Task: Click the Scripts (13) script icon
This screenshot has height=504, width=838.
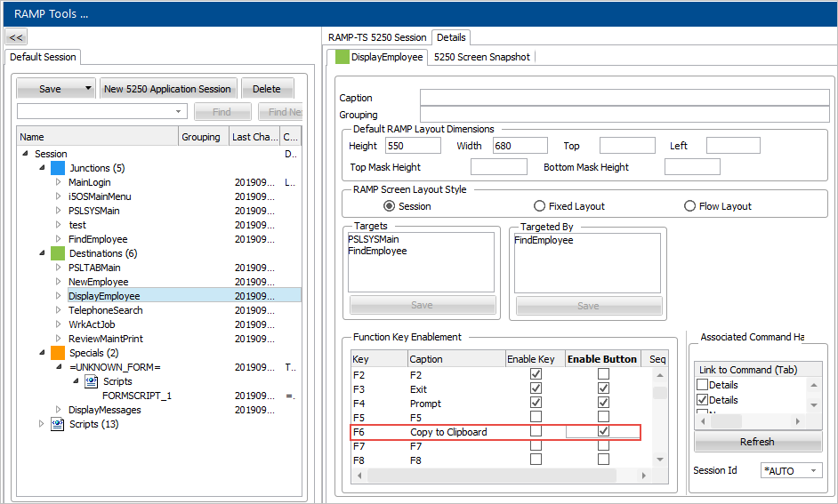Action: (x=58, y=424)
